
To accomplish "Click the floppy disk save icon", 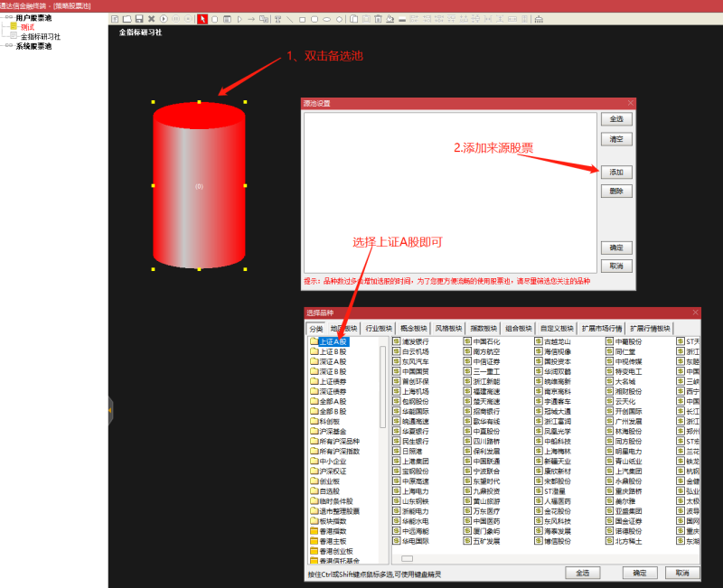I will (x=139, y=19).
